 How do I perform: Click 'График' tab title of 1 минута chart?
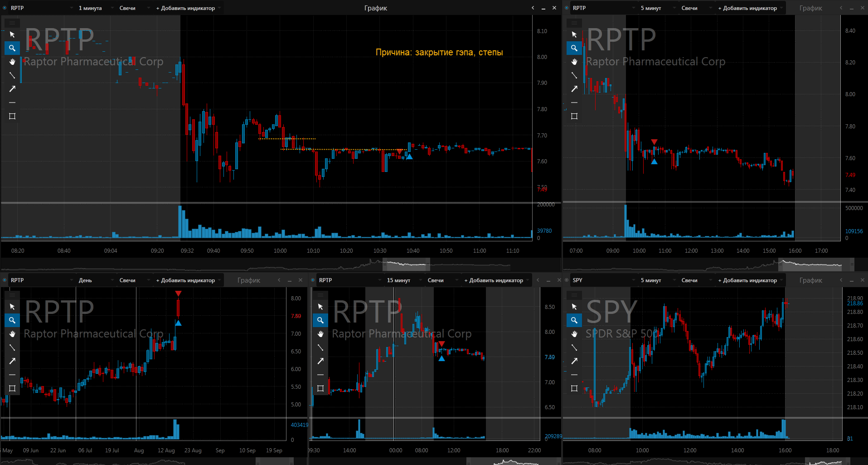click(x=376, y=8)
